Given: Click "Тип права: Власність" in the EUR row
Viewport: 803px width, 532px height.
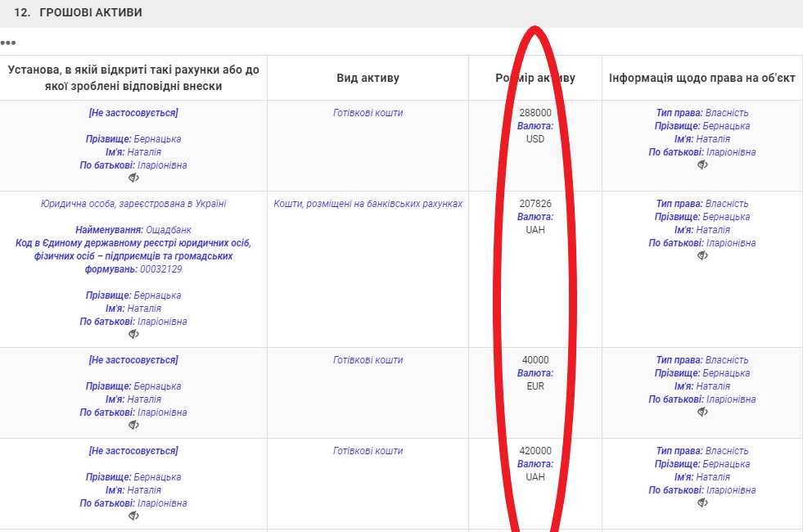Looking at the screenshot, I should pos(701,360).
